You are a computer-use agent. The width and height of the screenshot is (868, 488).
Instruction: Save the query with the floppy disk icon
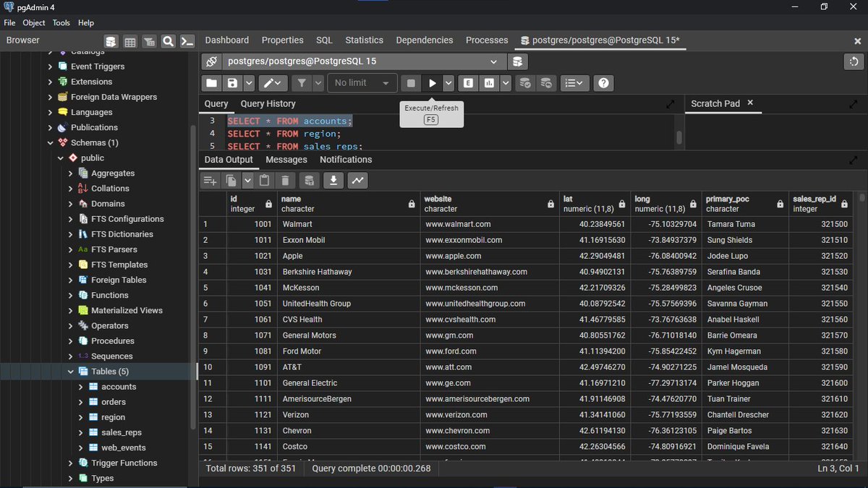(232, 83)
